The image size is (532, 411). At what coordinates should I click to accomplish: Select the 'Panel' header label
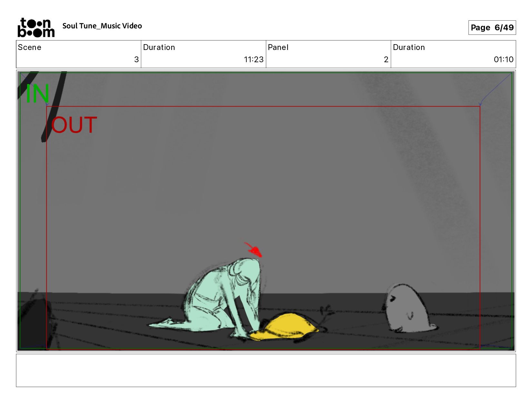[278, 47]
